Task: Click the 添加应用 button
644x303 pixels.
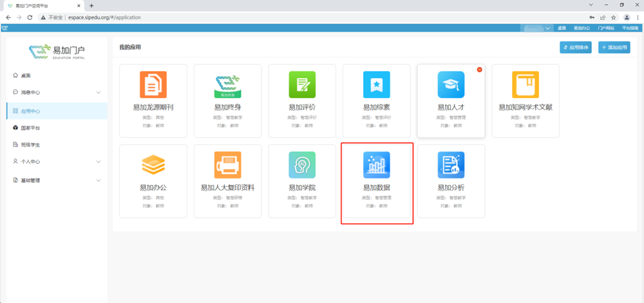Action: 614,48
